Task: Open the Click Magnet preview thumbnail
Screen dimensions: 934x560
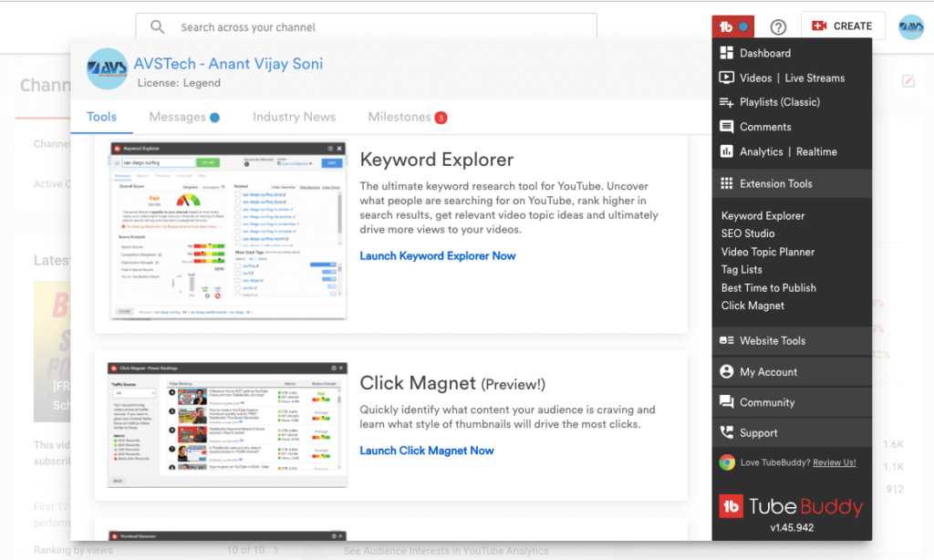Action: pyautogui.click(x=227, y=425)
